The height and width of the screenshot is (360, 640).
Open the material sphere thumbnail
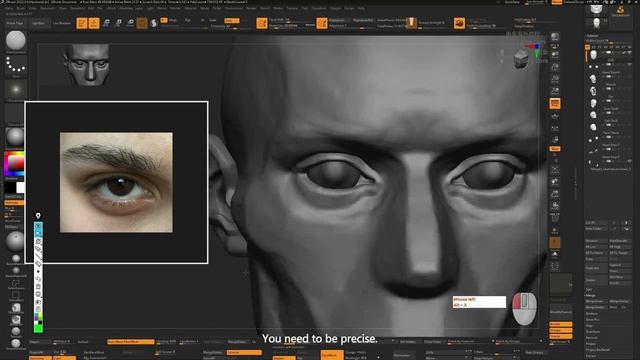click(16, 137)
